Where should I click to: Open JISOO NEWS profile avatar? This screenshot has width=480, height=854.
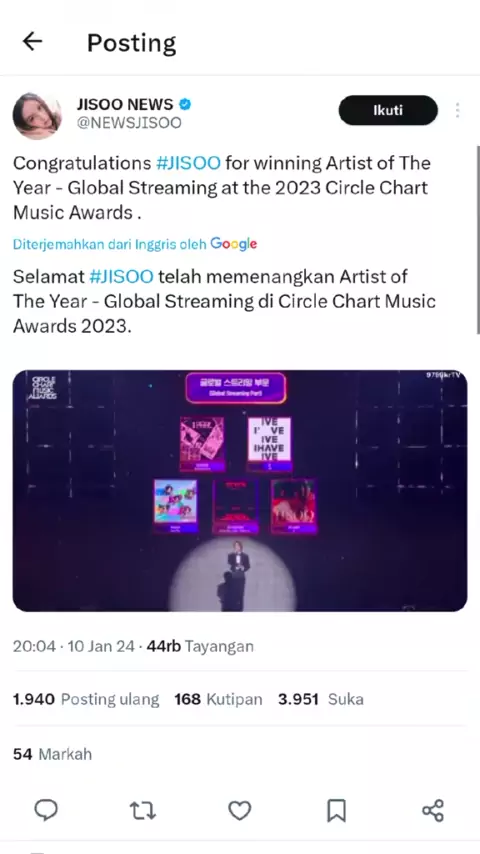click(37, 115)
